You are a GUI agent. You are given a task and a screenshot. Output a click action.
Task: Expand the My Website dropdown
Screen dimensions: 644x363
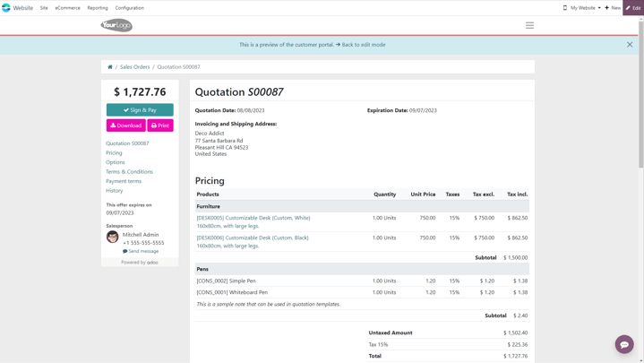tap(586, 8)
